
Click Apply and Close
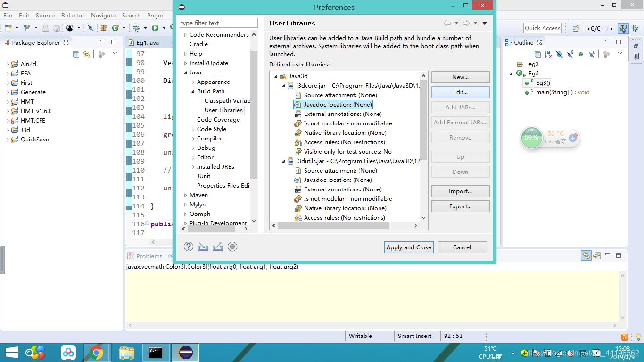[x=409, y=247]
